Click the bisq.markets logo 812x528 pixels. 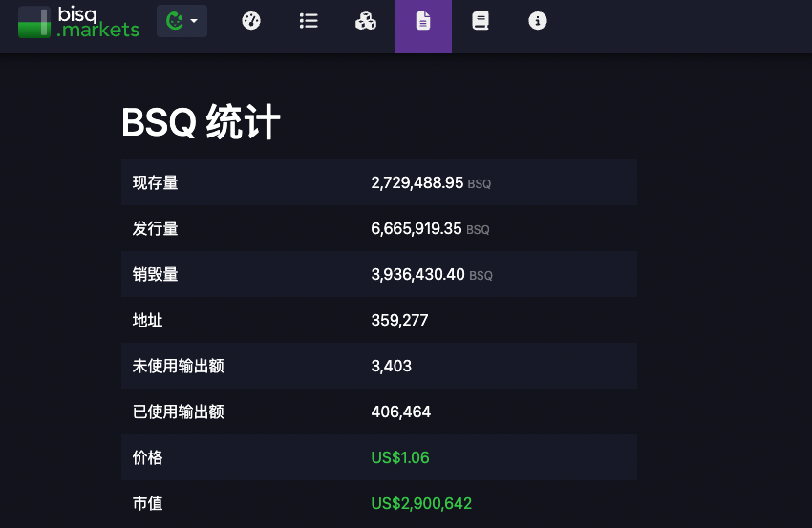(78, 21)
